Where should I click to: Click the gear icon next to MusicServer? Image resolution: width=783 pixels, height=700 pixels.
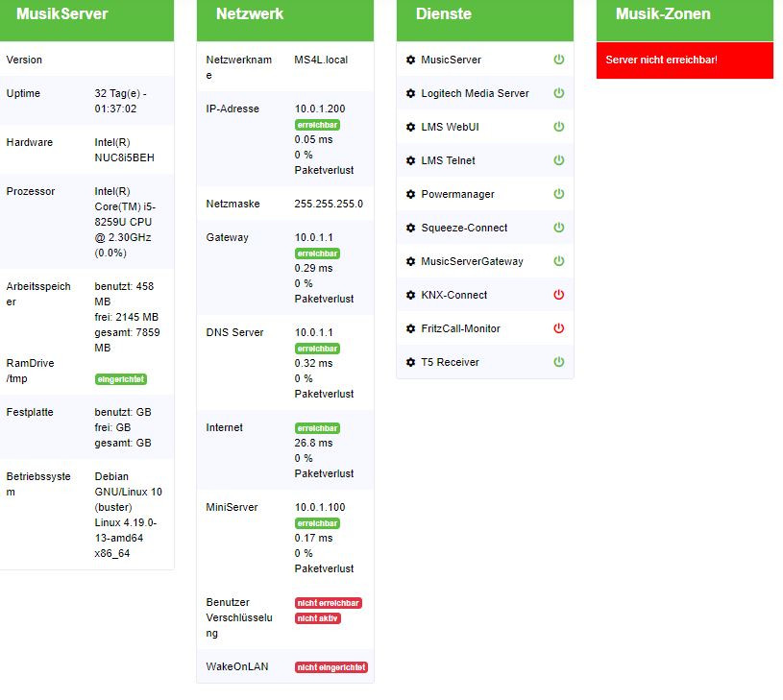click(x=410, y=60)
